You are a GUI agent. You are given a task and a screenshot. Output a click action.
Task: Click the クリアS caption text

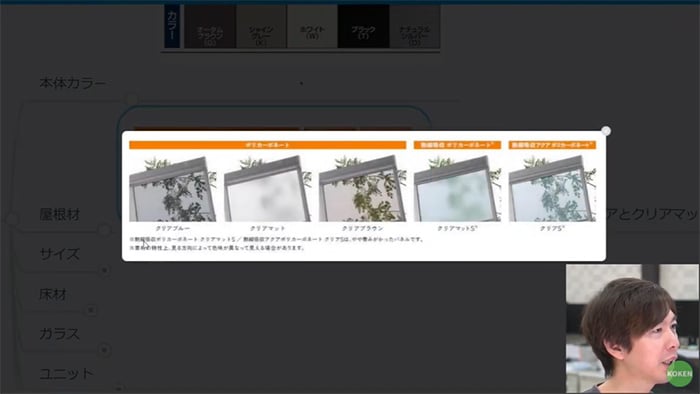point(552,228)
